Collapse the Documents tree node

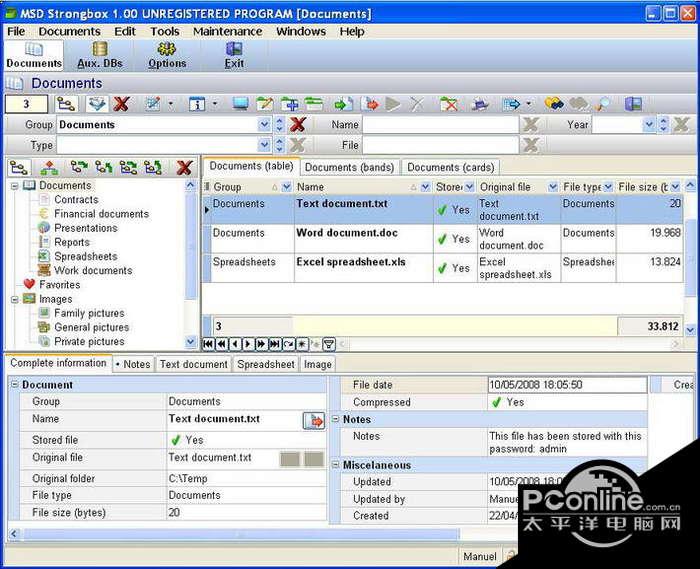(x=15, y=186)
